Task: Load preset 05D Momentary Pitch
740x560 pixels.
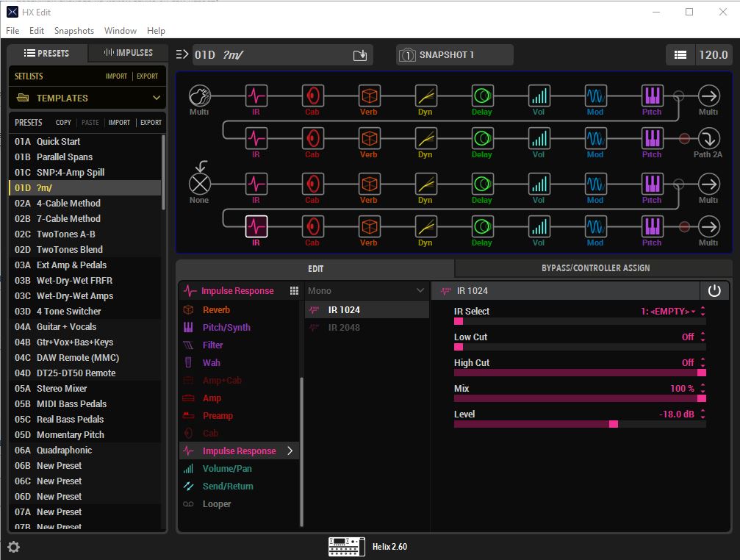Action: coord(85,435)
